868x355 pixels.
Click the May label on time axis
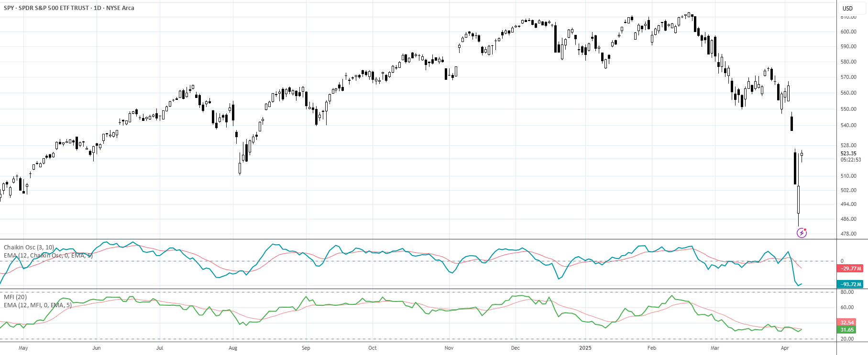click(x=23, y=348)
